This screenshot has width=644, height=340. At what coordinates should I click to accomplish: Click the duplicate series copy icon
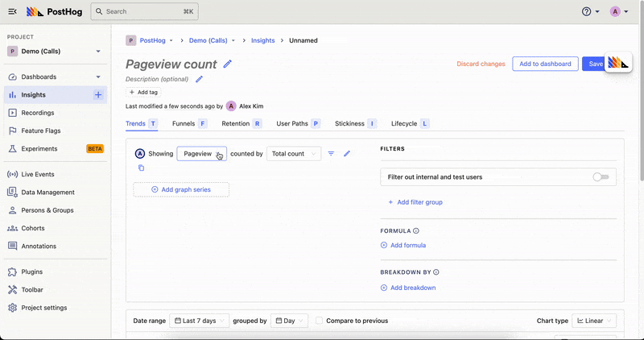141,168
